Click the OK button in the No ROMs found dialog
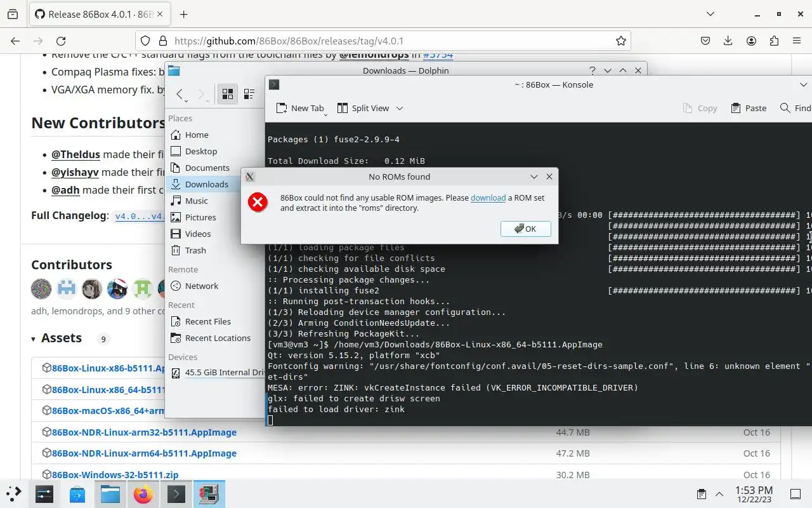The height and width of the screenshot is (508, 812). tap(525, 229)
